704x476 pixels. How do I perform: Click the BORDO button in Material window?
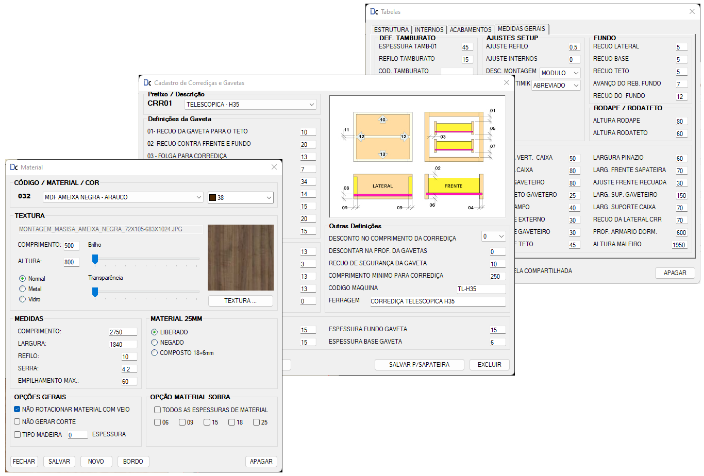pos(133,462)
